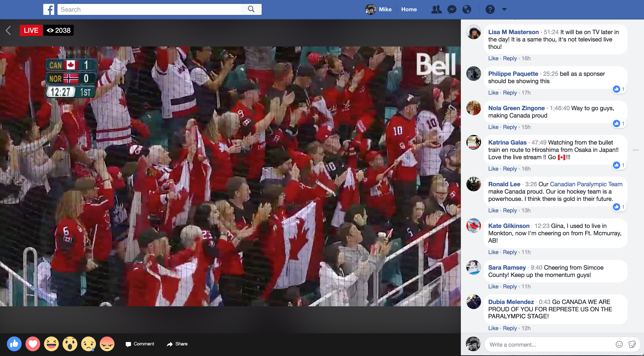Toggle Like on Philippe Paquette's comment
Viewport: 644px width, 356px height.
click(493, 93)
